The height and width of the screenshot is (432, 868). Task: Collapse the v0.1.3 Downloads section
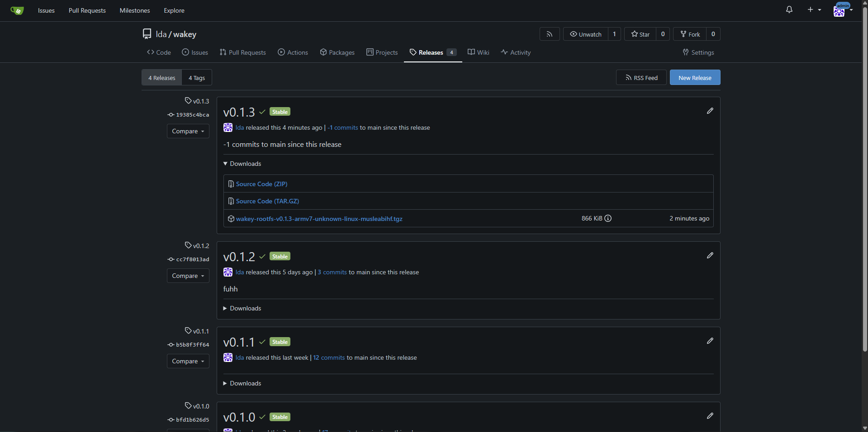242,164
